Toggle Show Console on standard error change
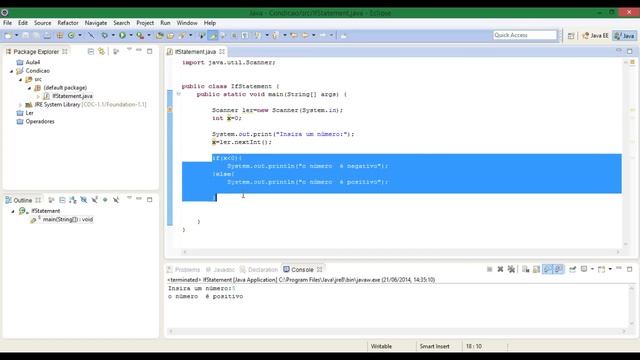This screenshot has height=360, width=640. click(x=558, y=269)
